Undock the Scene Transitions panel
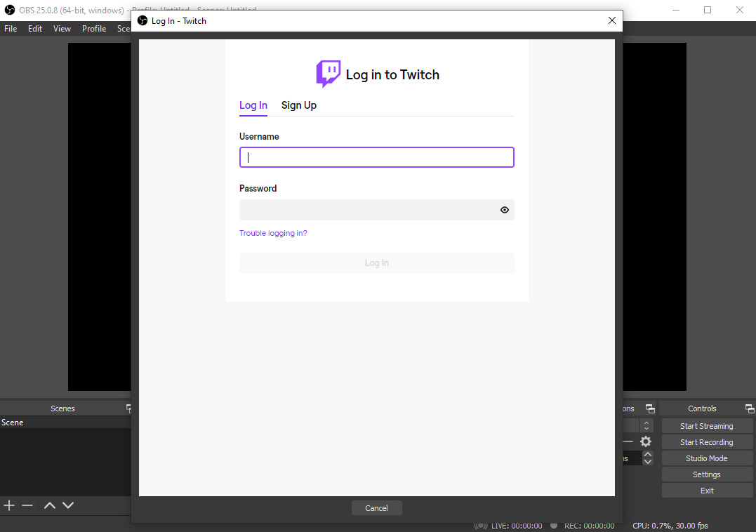Image resolution: width=756 pixels, height=532 pixels. pyautogui.click(x=650, y=408)
